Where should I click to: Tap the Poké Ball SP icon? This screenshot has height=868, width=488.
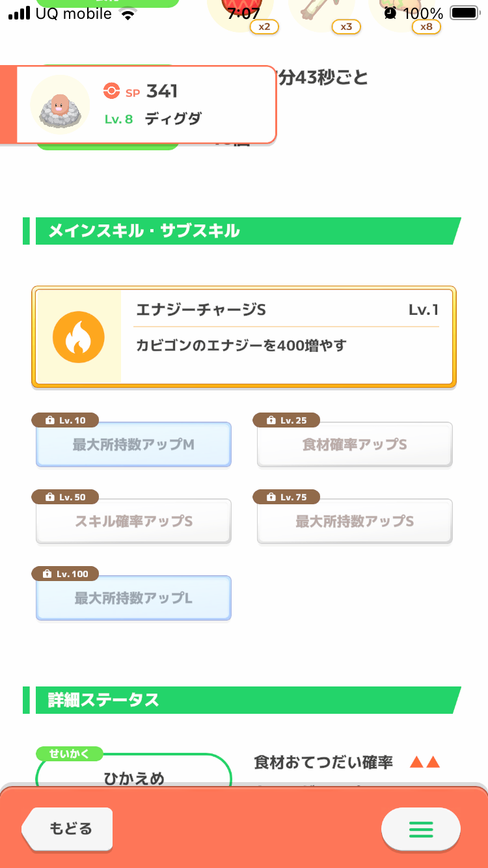111,92
